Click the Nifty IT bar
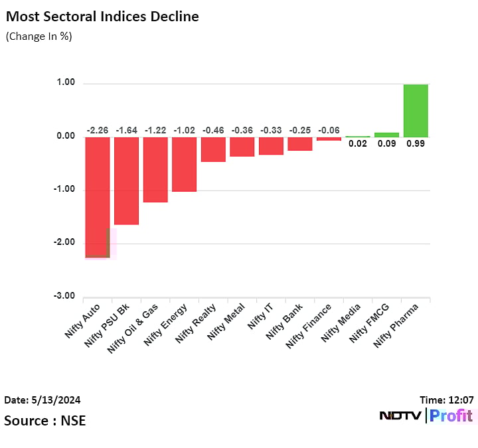 coord(271,146)
